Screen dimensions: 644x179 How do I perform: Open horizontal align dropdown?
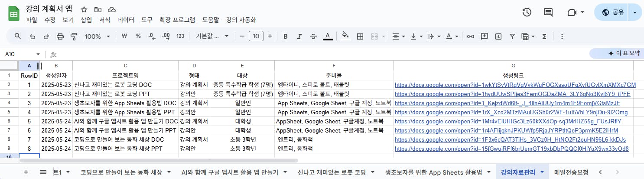pos(399,36)
